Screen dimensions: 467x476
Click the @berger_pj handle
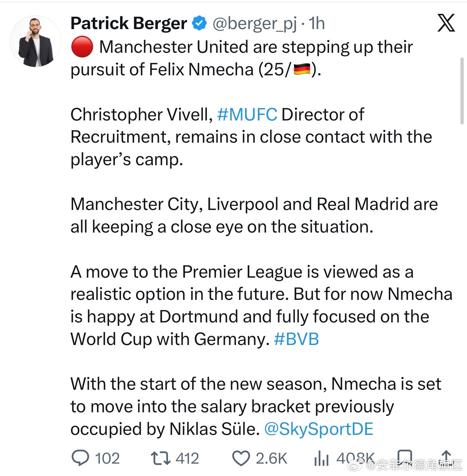[x=254, y=24]
